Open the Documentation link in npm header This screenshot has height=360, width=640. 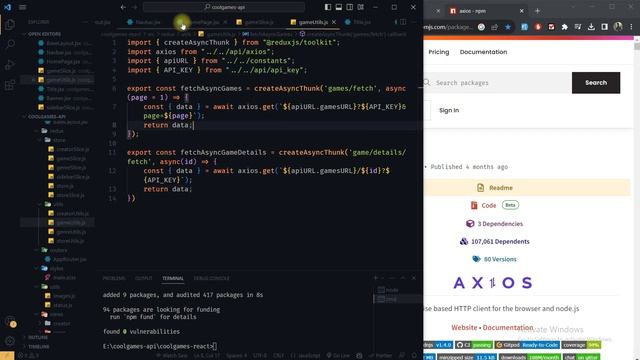pyautogui.click(x=483, y=52)
